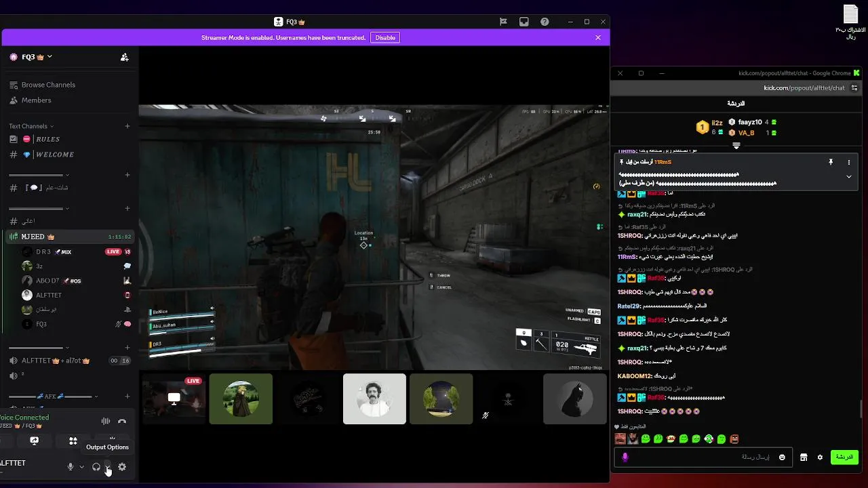Select the sunset field avatar tile
The height and width of the screenshot is (488, 868).
[441, 399]
